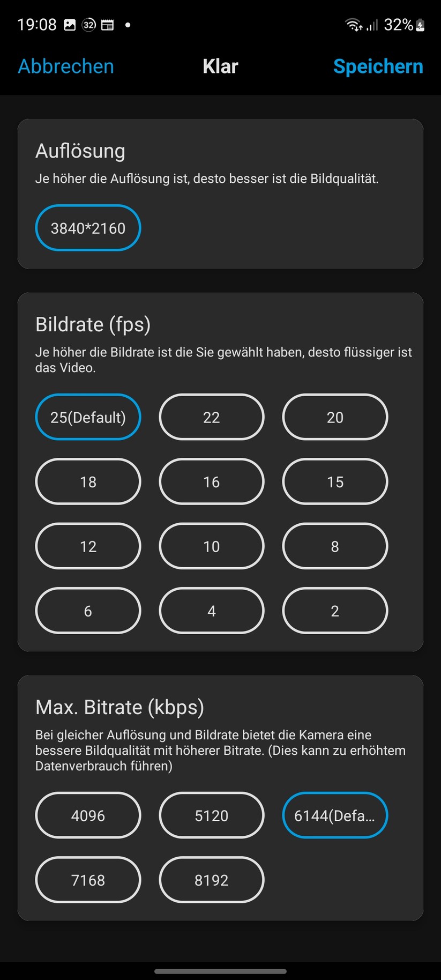The width and height of the screenshot is (441, 980).
Task: Tap Abbrechen to cancel changes
Action: (x=66, y=66)
